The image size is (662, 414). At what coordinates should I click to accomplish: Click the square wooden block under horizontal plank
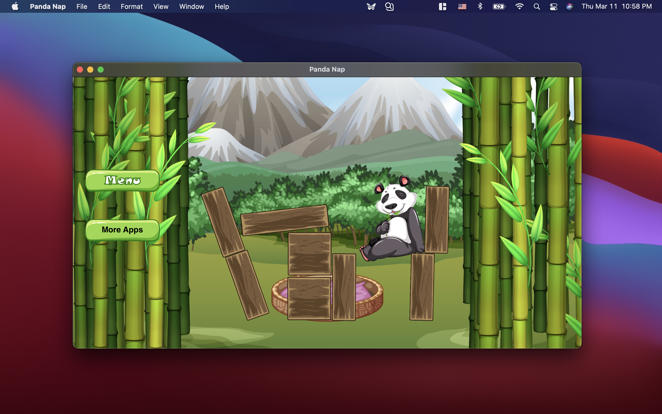tap(309, 254)
